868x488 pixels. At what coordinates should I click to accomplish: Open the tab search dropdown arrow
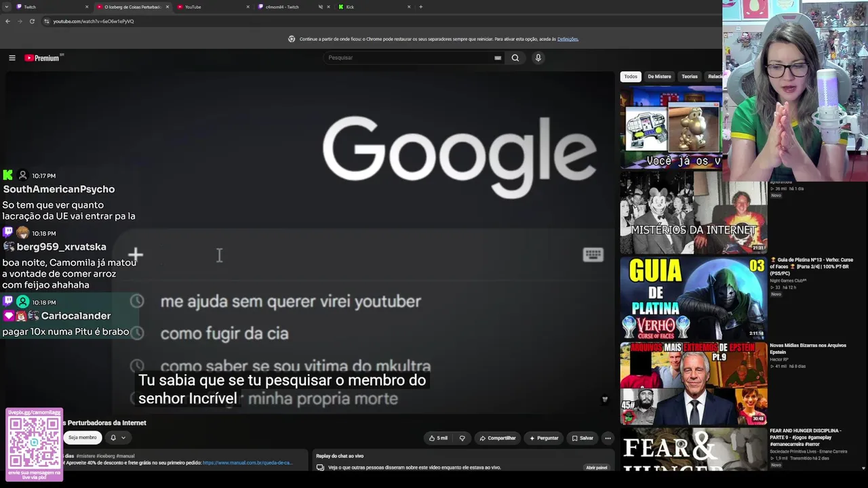(x=6, y=7)
